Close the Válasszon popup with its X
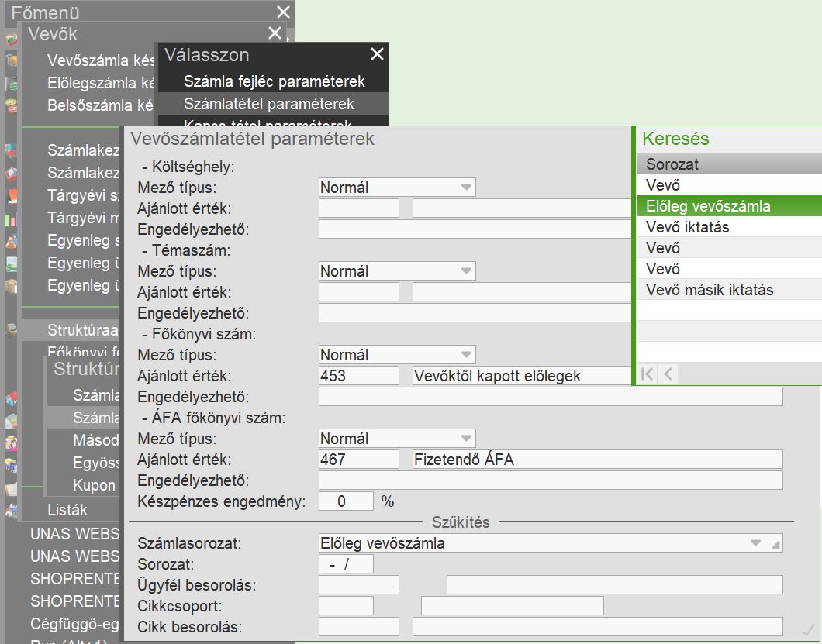Screen dimensions: 822x644 (377, 54)
